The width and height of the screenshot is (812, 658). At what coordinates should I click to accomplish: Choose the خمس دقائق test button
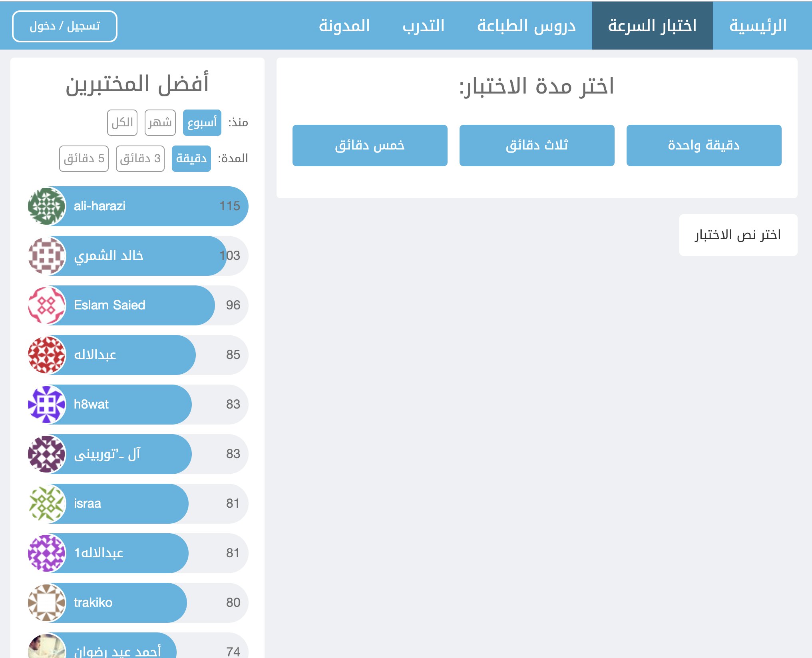coord(370,146)
